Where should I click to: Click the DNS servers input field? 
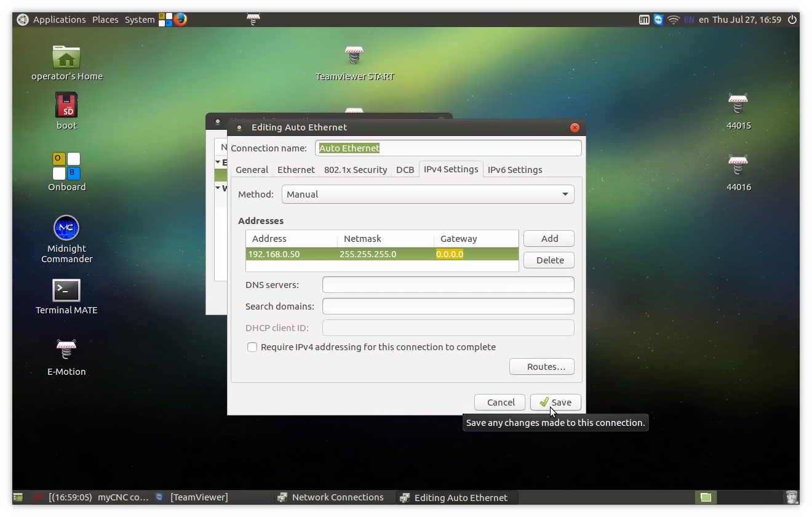tap(448, 285)
